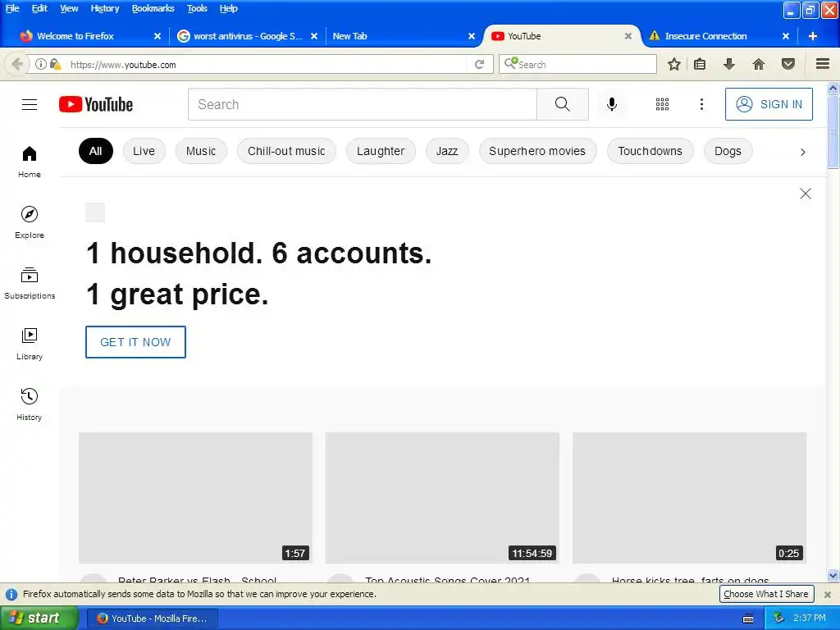
Task: Open the Tools menu
Action: pos(197,8)
